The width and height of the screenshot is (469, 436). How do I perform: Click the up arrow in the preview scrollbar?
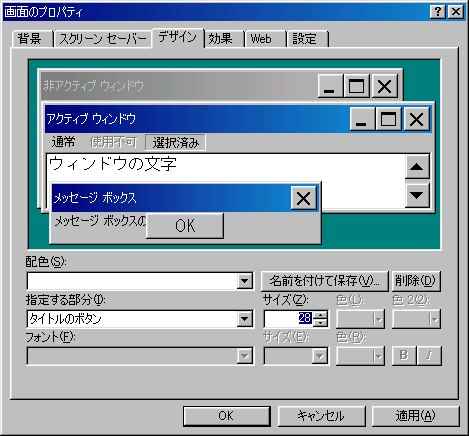417,166
